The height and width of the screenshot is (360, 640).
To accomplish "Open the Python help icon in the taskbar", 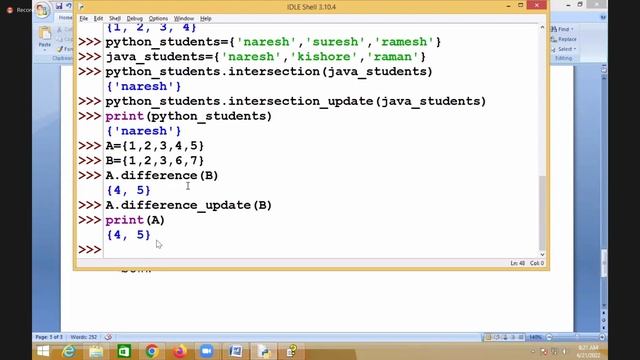I will click(x=292, y=351).
